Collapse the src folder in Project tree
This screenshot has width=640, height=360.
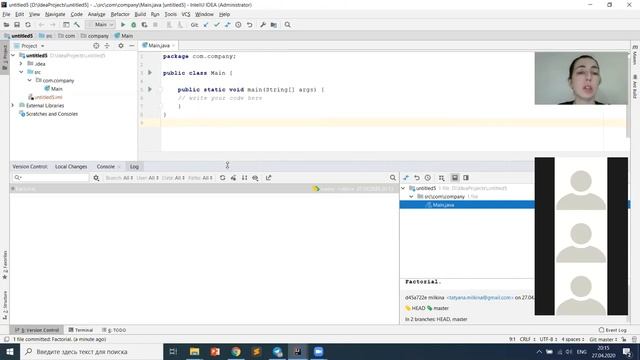point(21,72)
